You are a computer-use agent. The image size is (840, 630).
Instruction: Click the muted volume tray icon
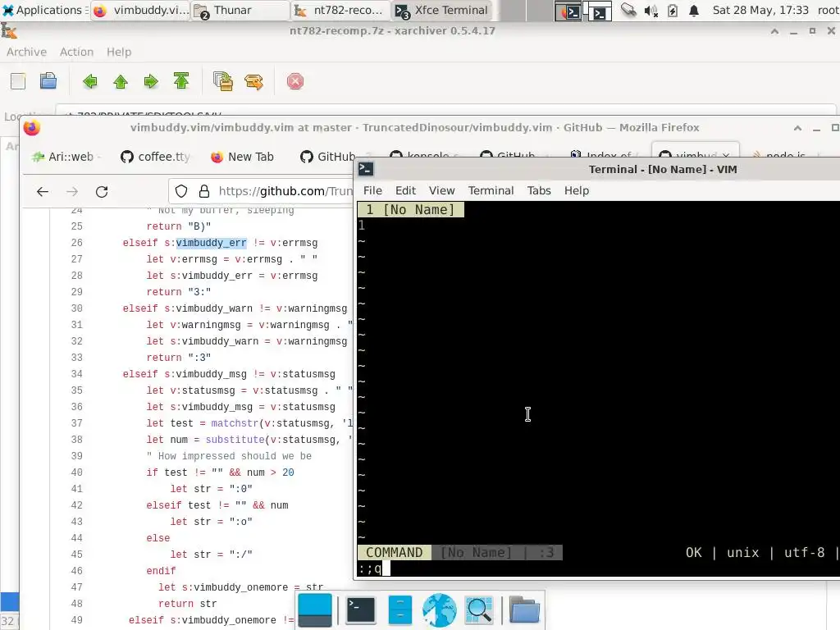pos(651,11)
